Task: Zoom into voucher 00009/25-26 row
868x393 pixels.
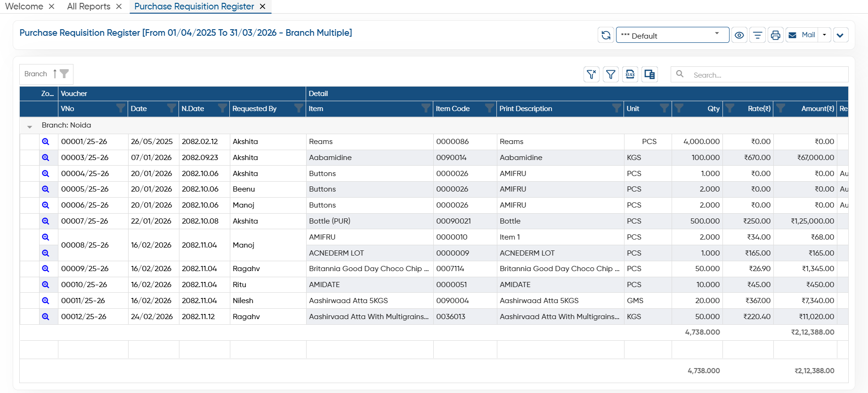Action: [46, 269]
